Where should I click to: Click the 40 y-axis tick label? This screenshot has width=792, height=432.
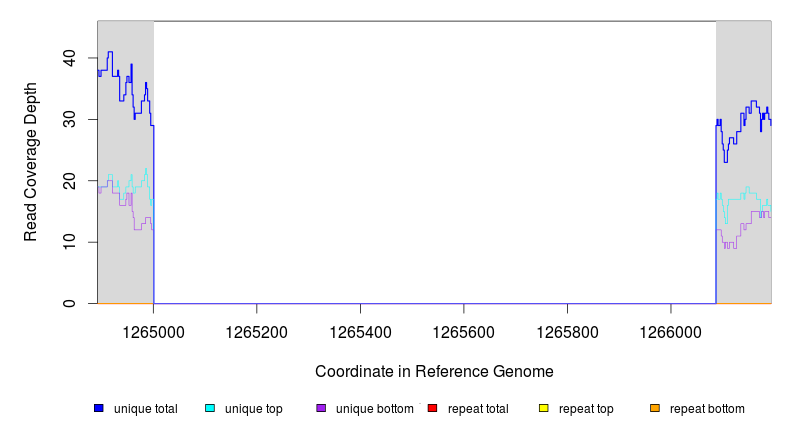point(70,58)
